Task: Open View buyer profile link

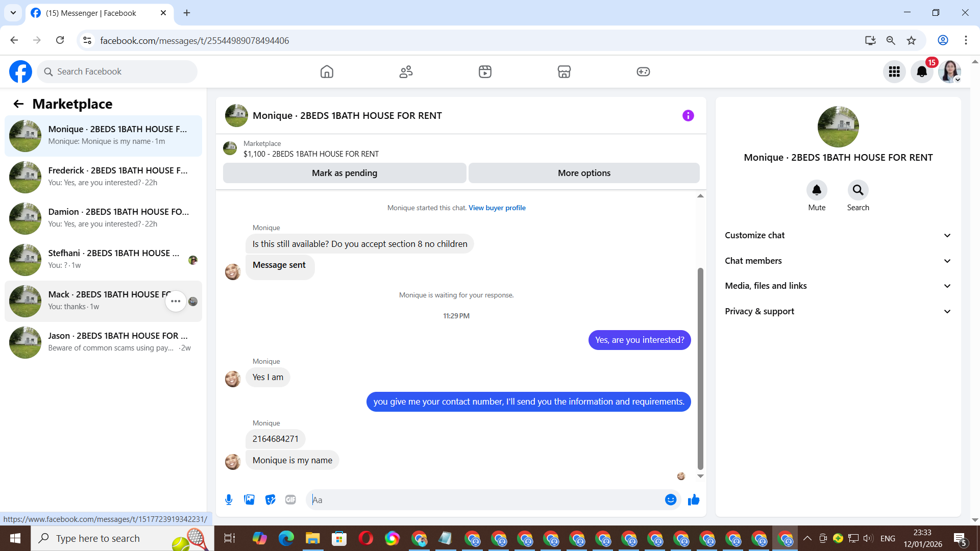Action: click(x=497, y=208)
